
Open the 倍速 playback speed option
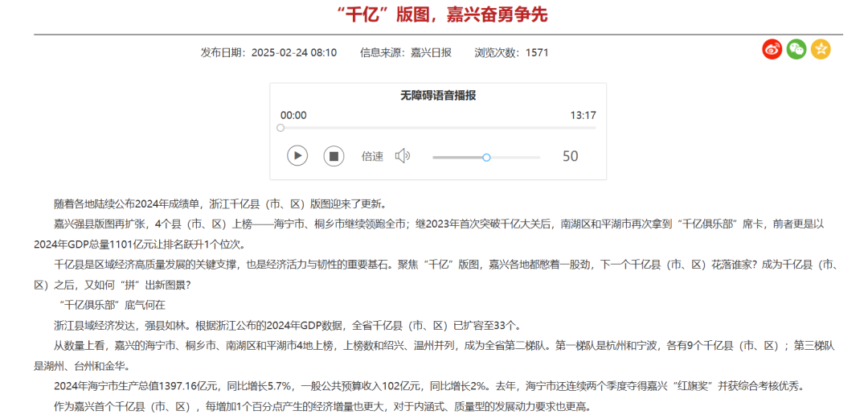click(x=373, y=156)
